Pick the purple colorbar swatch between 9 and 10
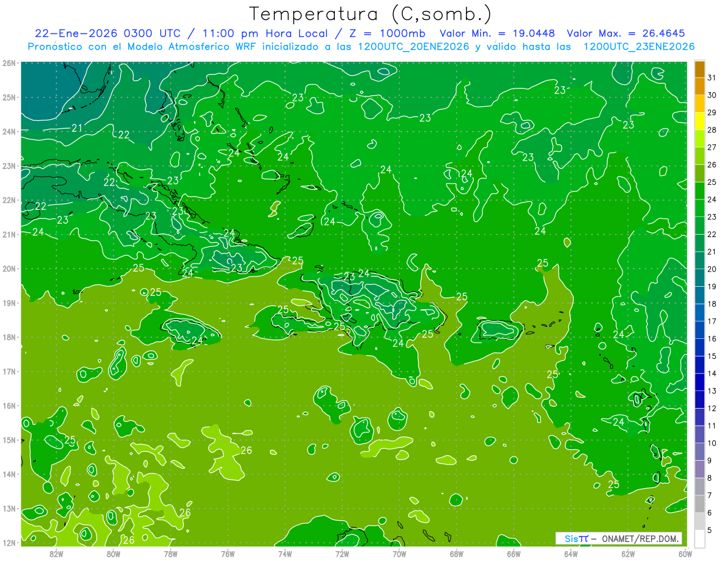The height and width of the screenshot is (562, 728). tap(699, 452)
